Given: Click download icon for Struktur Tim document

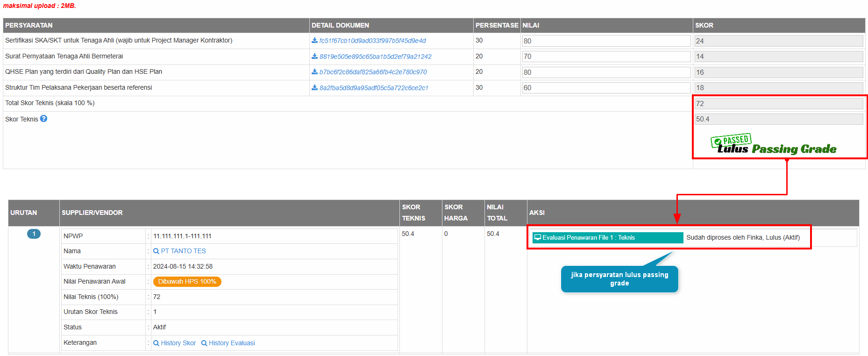Looking at the screenshot, I should [x=314, y=88].
